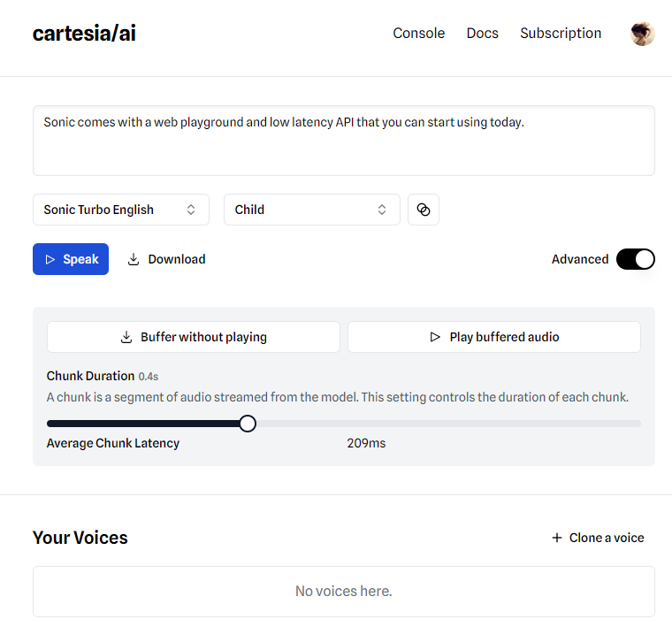Open the Sonic Turbo English model dropdown
672x642 pixels.
pos(121,210)
